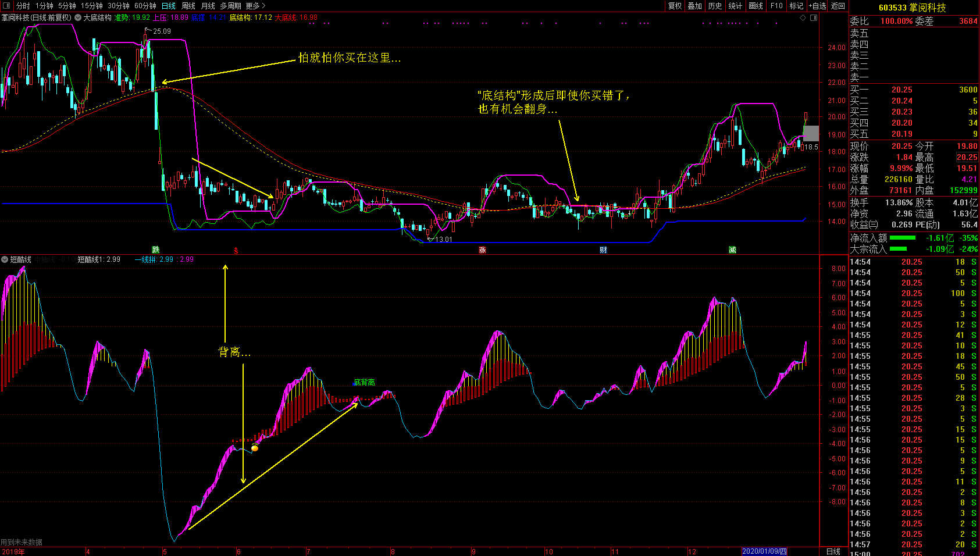Toggle the right panel icon near price axis
This screenshot has width=980, height=556.
[814, 17]
